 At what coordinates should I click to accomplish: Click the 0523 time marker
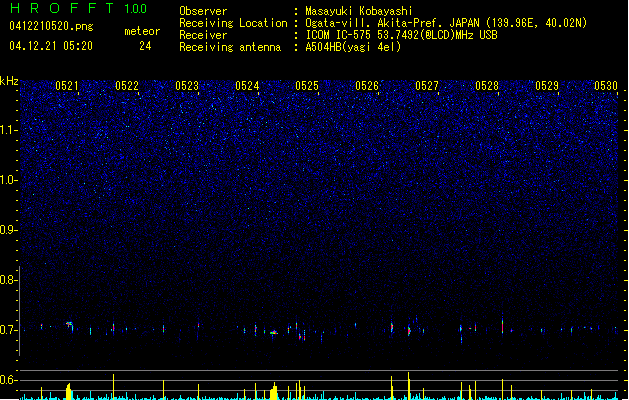click(x=187, y=86)
